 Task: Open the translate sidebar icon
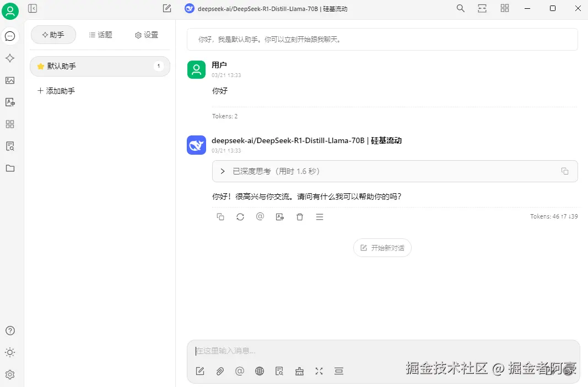pyautogui.click(x=10, y=102)
